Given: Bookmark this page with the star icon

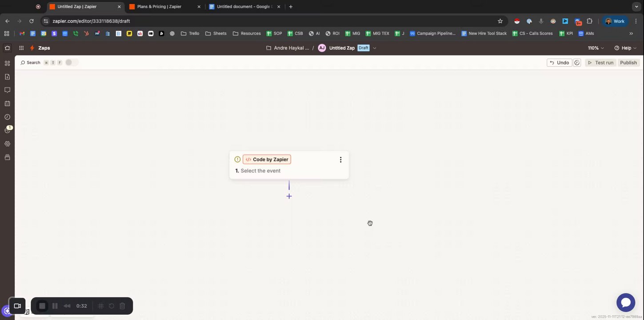Looking at the screenshot, I should 500,21.
